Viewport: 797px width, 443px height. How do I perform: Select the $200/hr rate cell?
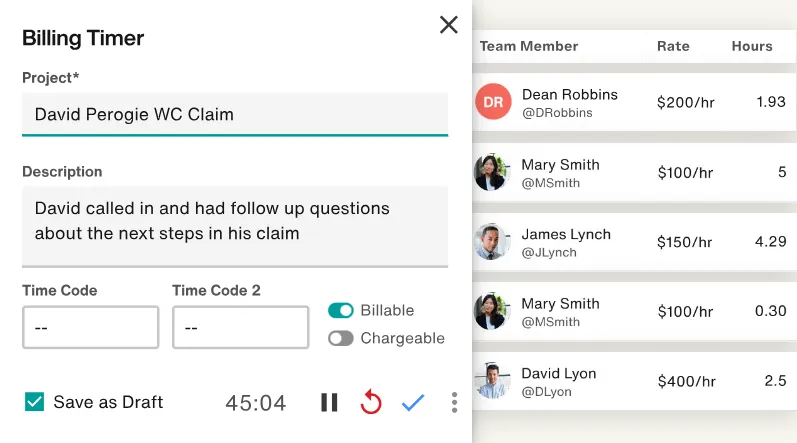pyautogui.click(x=686, y=103)
